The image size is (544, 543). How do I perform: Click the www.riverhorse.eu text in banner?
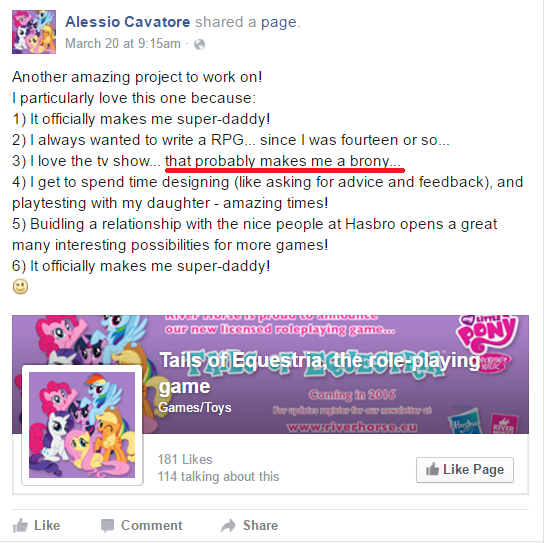pos(352,427)
